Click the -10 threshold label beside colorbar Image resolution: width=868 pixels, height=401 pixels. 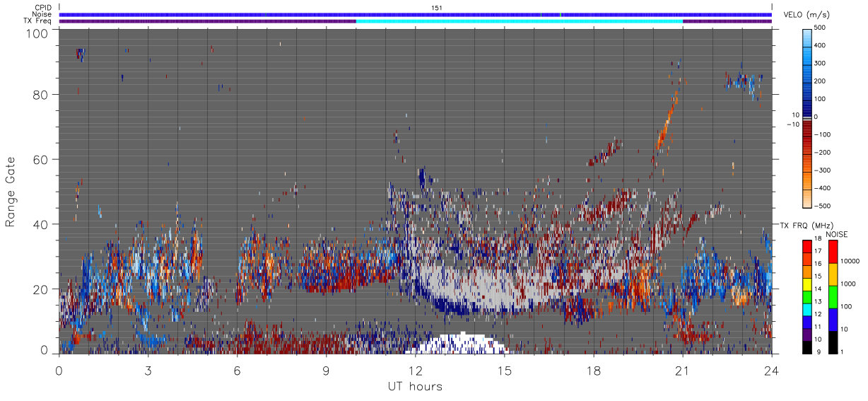tap(792, 124)
